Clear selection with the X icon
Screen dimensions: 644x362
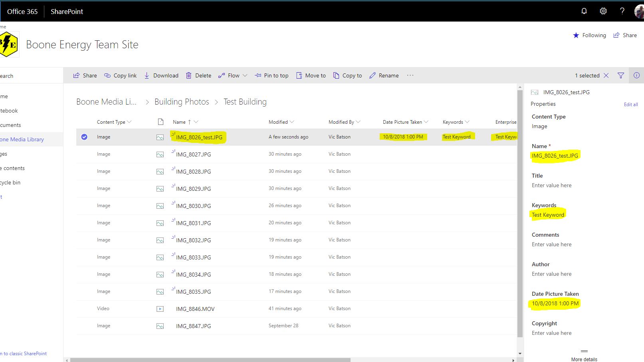tap(606, 75)
